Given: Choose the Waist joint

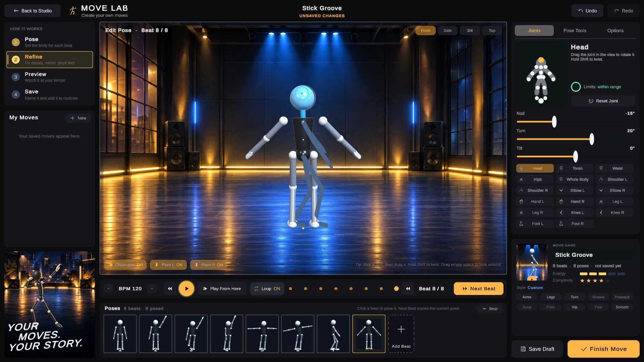Looking at the screenshot, I should click(x=614, y=168).
